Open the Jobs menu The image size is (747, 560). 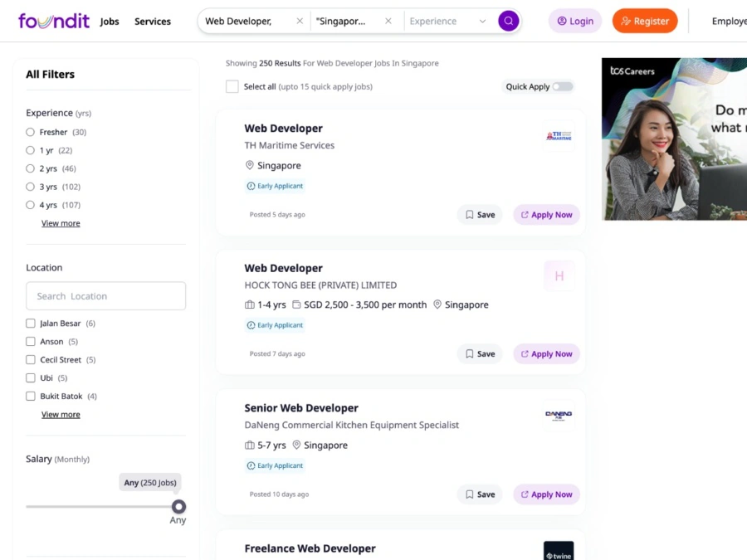click(109, 22)
